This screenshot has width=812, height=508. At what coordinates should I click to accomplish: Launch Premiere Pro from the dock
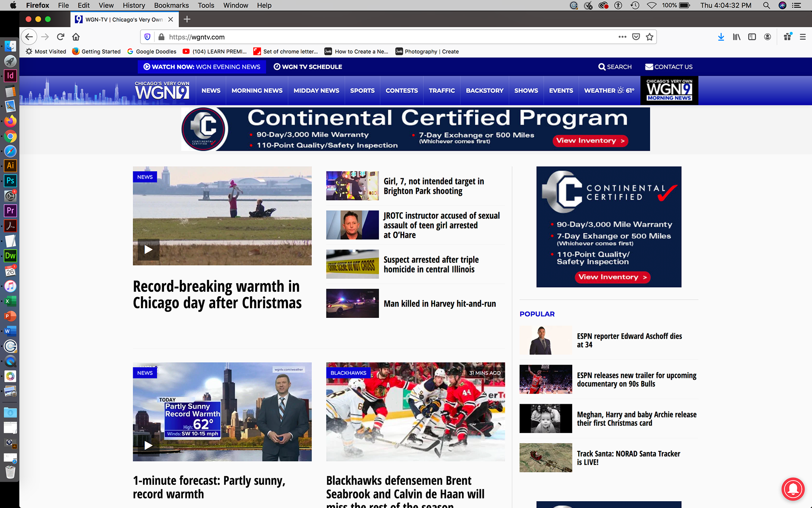(x=10, y=210)
